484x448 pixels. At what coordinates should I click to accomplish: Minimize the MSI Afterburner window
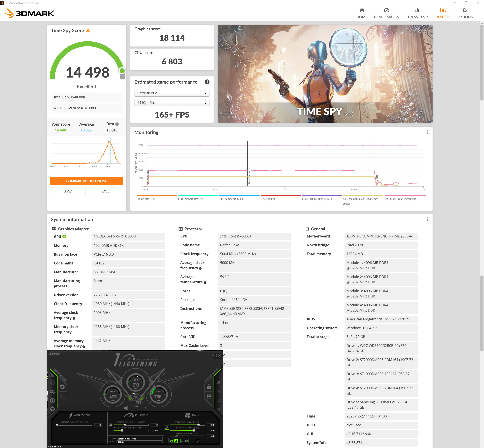click(215, 355)
